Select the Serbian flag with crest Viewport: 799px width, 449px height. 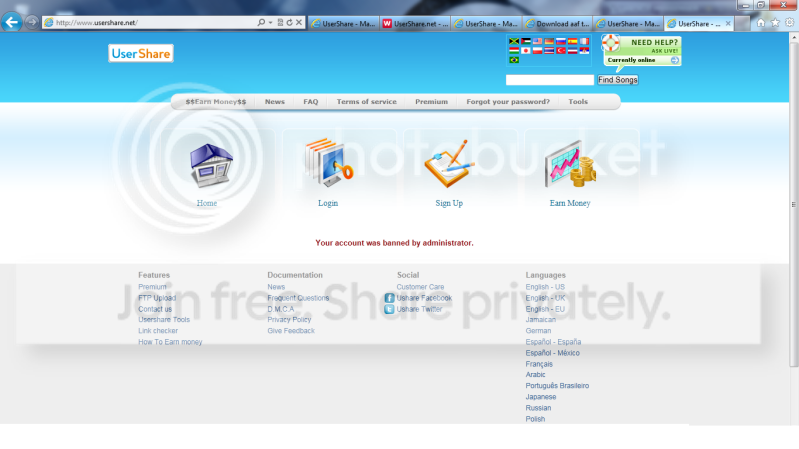coord(584,50)
